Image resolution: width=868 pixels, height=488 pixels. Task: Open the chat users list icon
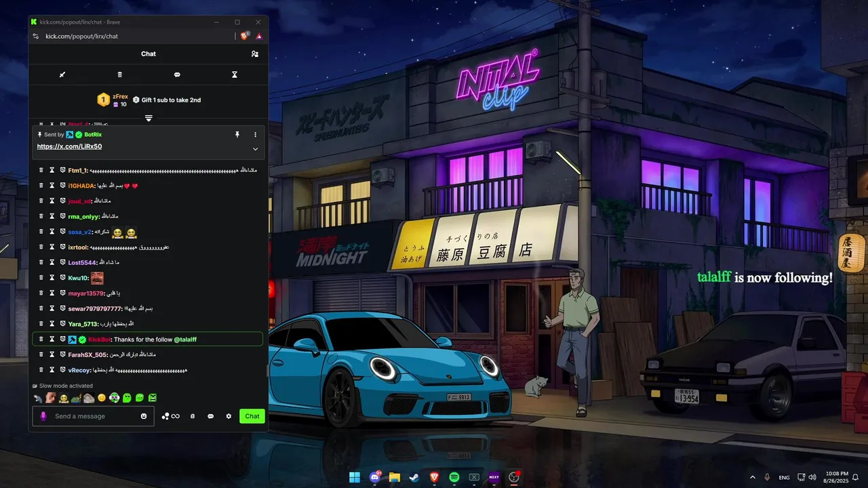pyautogui.click(x=255, y=54)
